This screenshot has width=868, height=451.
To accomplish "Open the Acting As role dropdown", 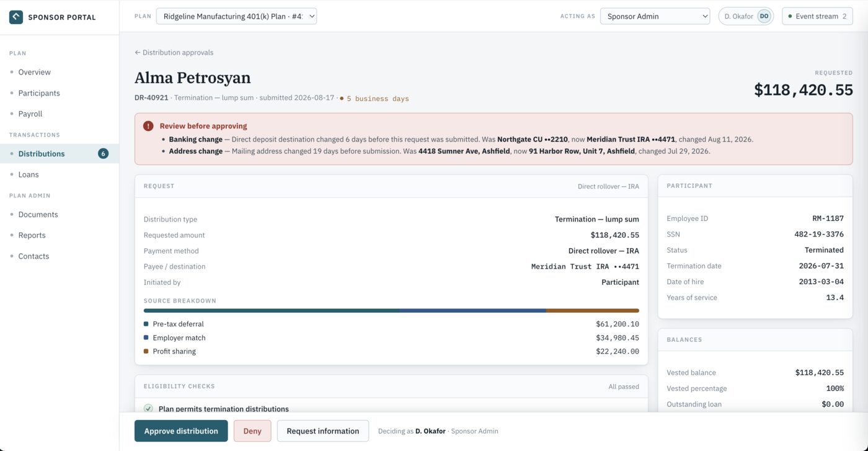I will (x=655, y=16).
